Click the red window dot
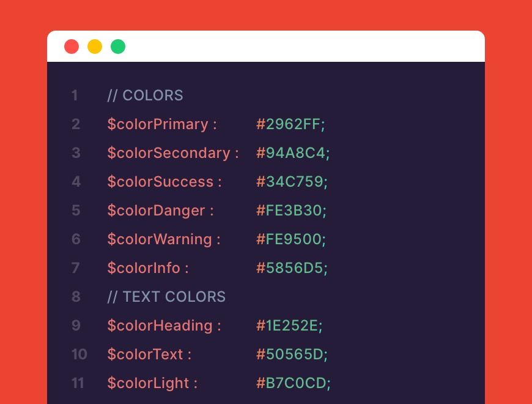Viewport: 532px width, 404px height. 72,47
